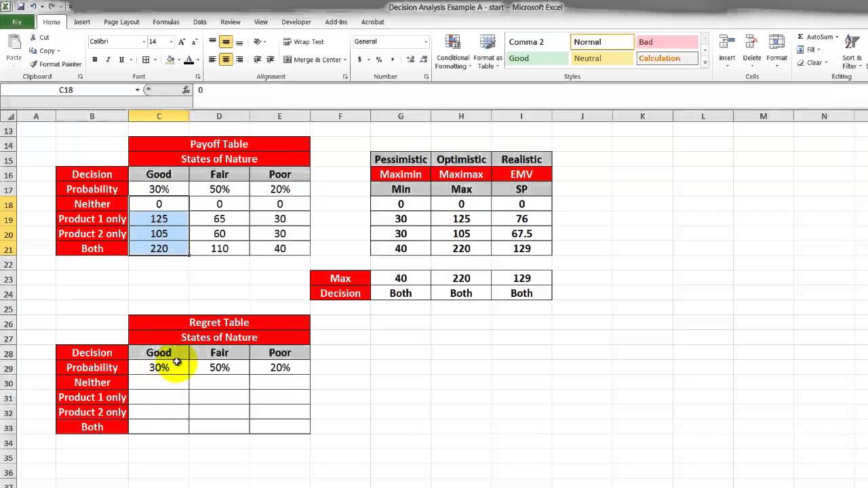Apply the Normal cell style
This screenshot has height=488, width=868.
point(602,42)
